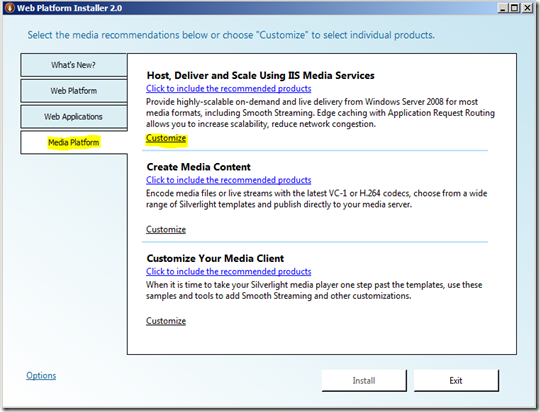Select the Web Applications tab
This screenshot has width=540, height=412.
74,116
